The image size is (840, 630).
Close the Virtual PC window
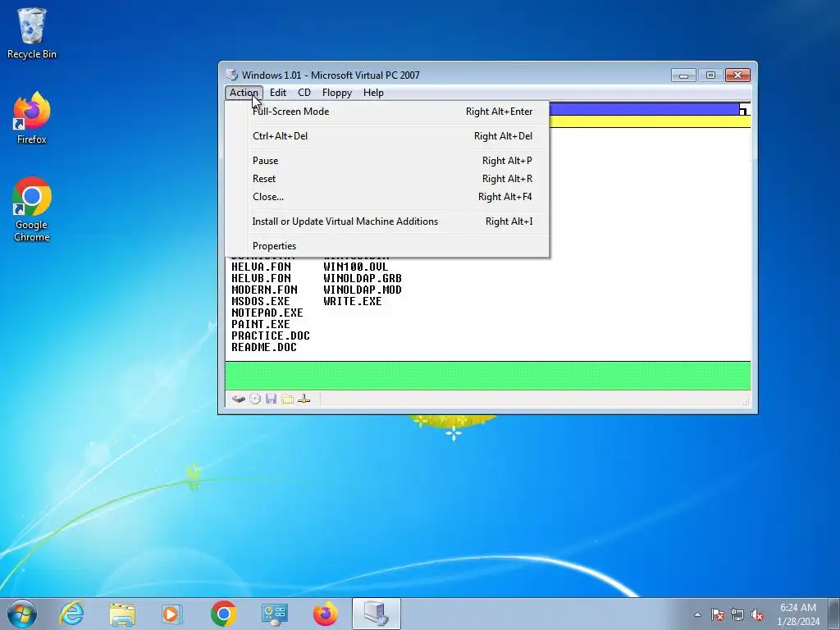tap(737, 75)
